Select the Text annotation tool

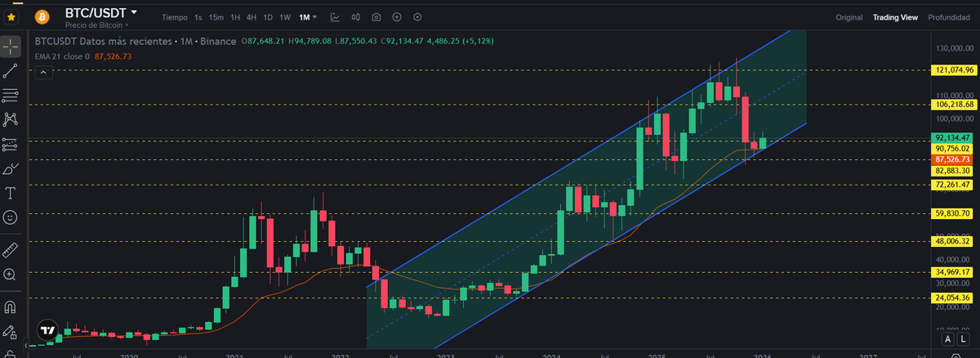coord(11,194)
